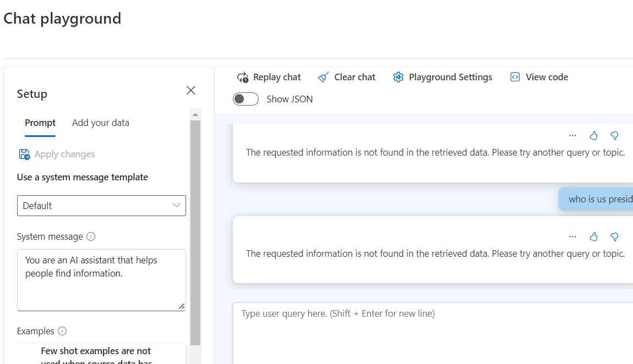Open more options on first response
Screen dimensions: 633x364
point(572,136)
